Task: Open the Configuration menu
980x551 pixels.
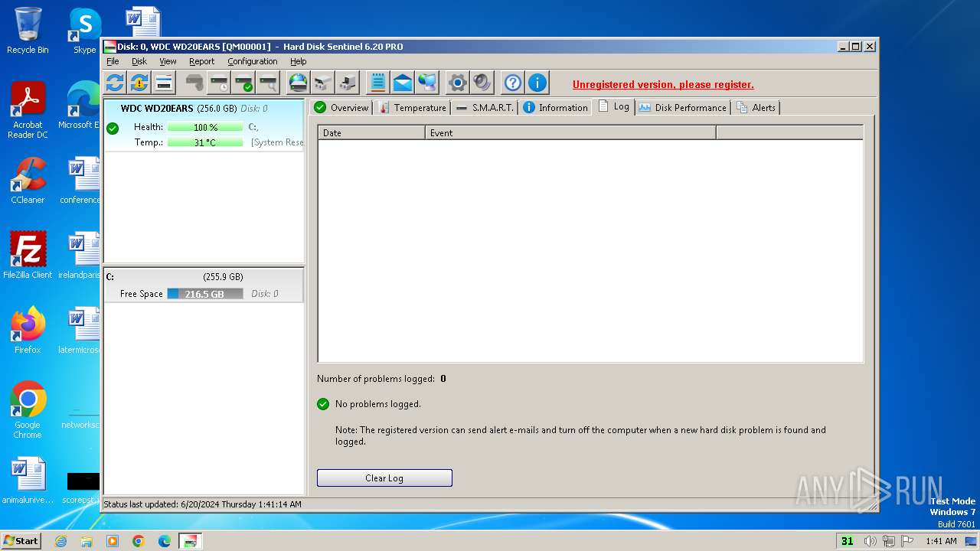Action: [x=253, y=61]
